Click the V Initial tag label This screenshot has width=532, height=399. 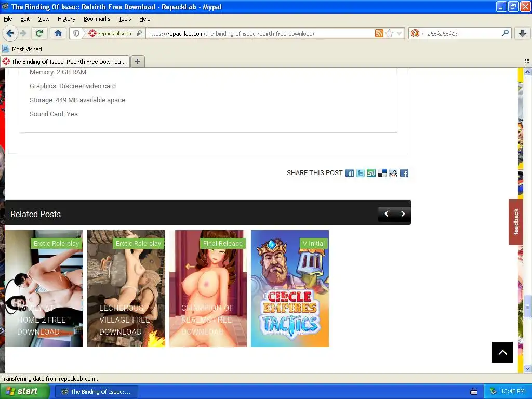(x=313, y=243)
